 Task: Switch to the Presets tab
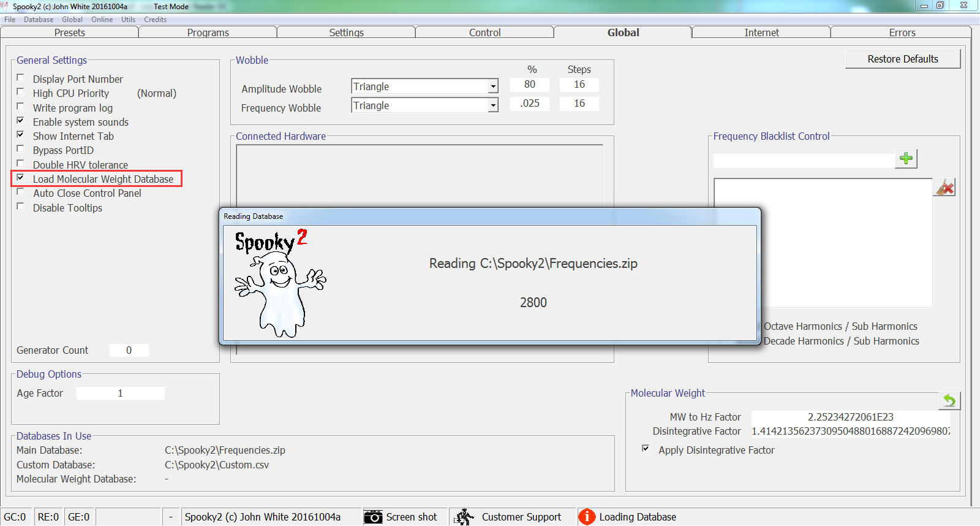[70, 32]
